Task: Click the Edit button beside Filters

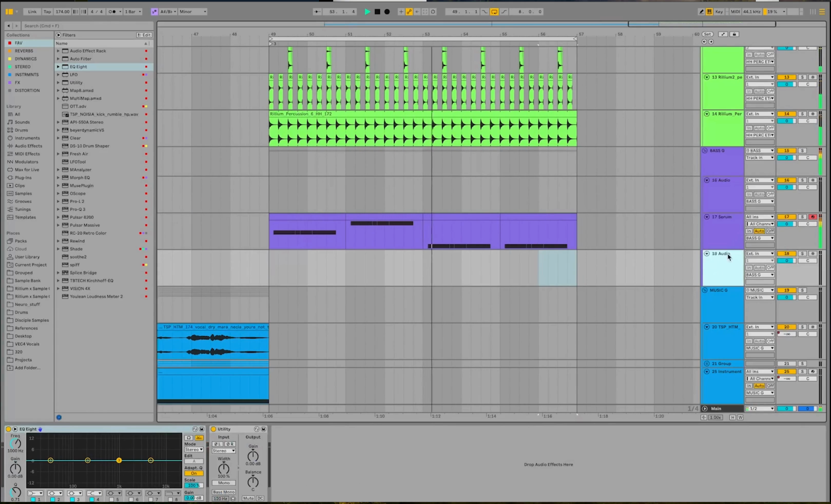Action: click(144, 35)
